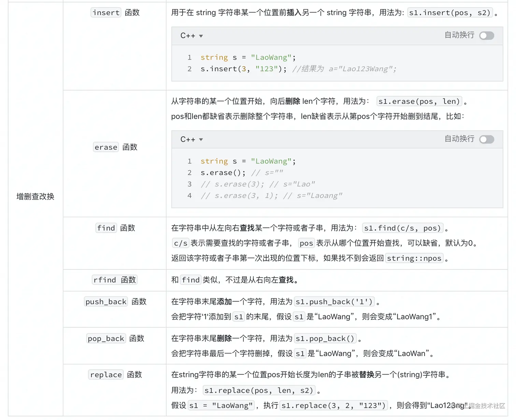Viewport: 516px width, 420px height.
Task: Click the "find" function name in left column
Action: [x=106, y=228]
